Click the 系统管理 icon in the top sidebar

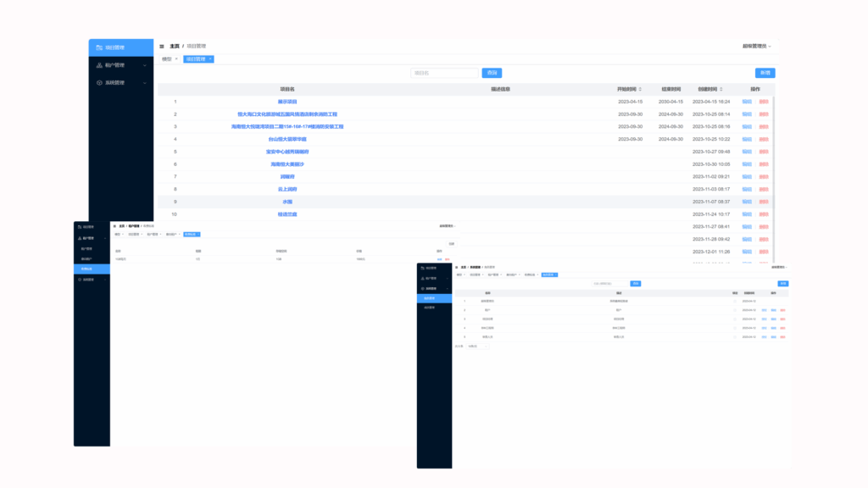(100, 83)
